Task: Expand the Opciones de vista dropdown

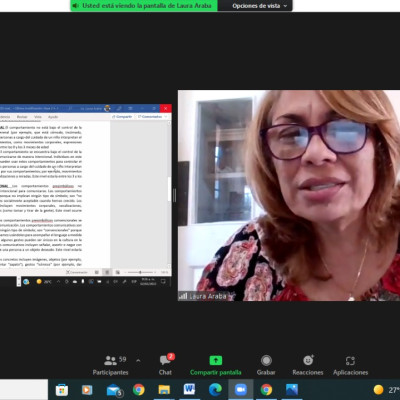Action: click(259, 6)
